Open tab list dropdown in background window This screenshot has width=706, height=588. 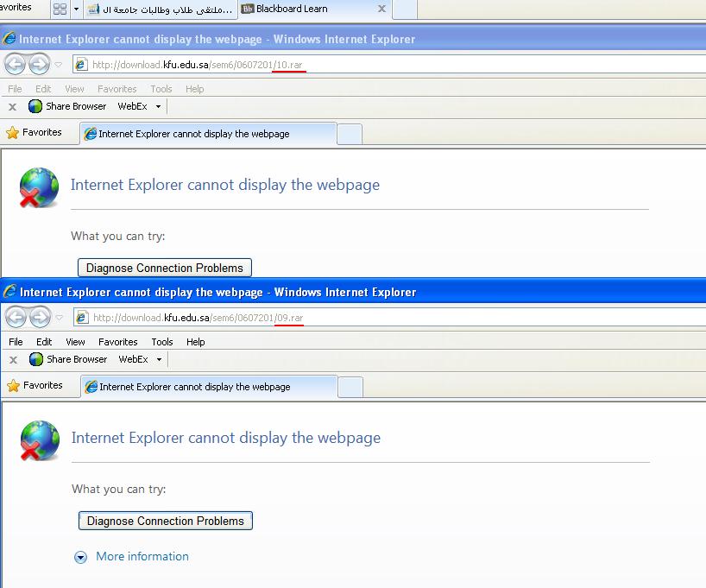pos(76,9)
